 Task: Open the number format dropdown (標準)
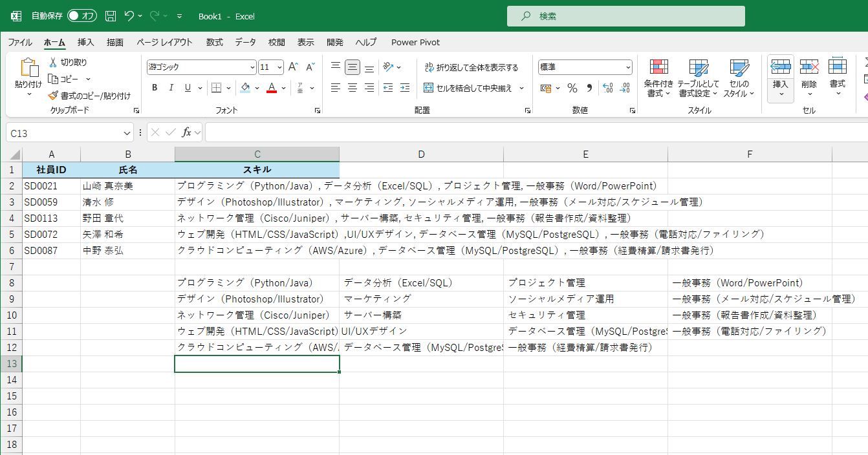tap(627, 67)
